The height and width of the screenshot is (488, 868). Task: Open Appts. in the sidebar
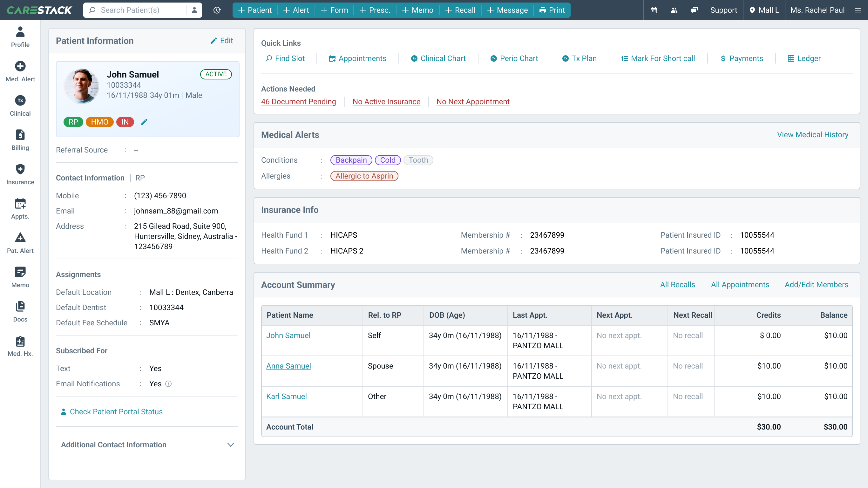click(20, 209)
